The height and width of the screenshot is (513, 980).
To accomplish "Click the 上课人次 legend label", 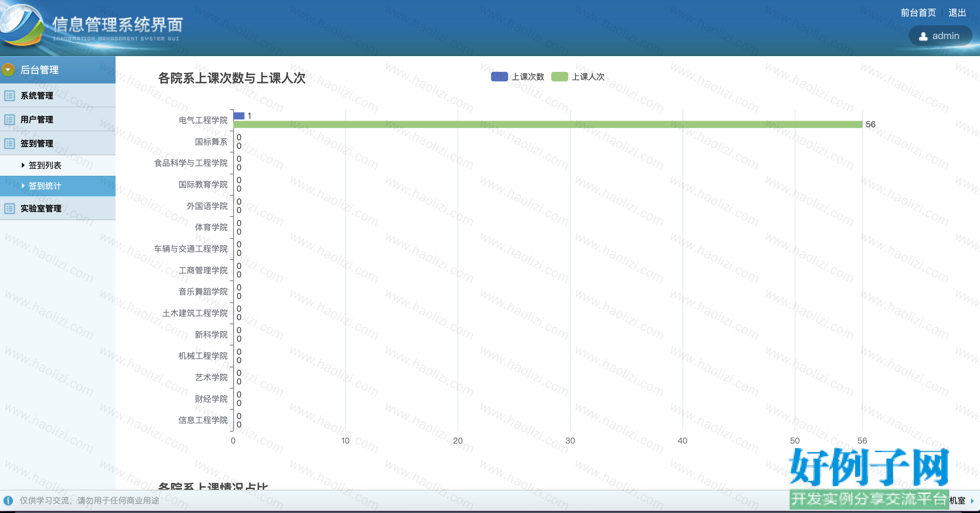I will [588, 77].
